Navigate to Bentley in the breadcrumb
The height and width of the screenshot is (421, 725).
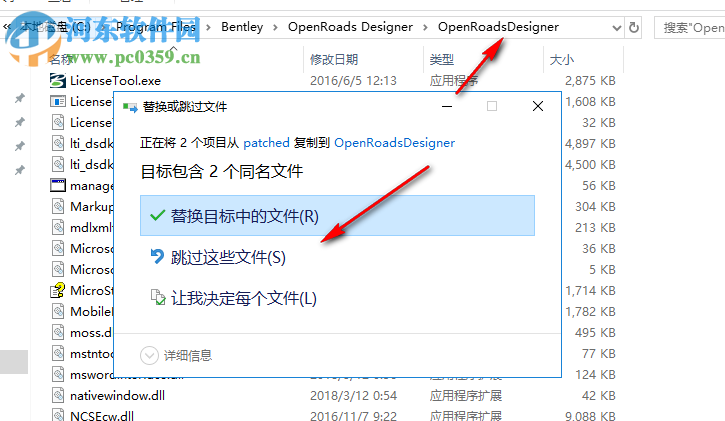242,27
